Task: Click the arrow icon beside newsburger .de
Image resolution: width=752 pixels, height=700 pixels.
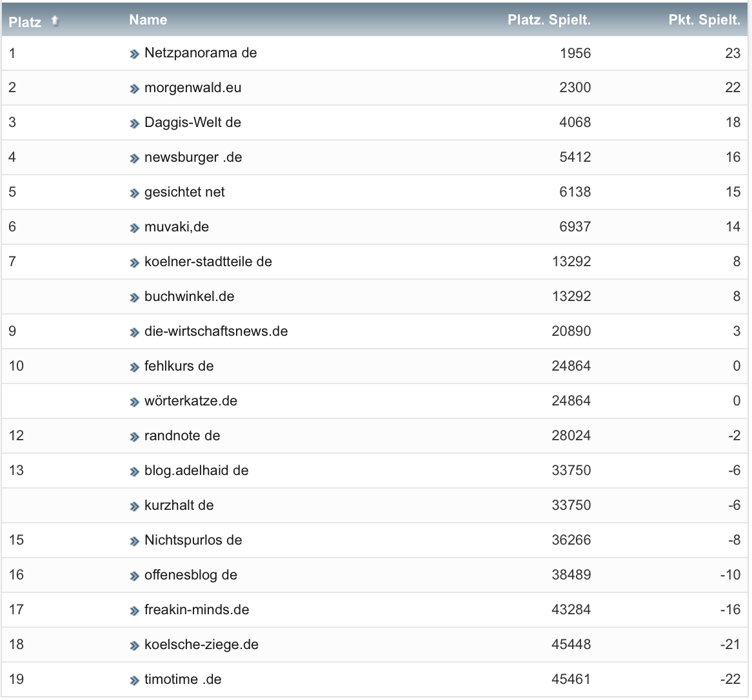Action: coord(134,158)
